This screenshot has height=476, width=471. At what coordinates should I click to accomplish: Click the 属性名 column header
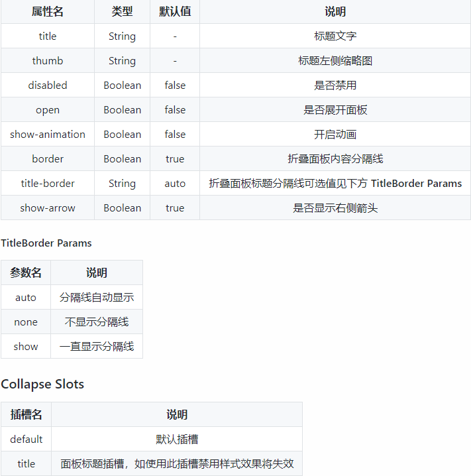[x=48, y=11]
